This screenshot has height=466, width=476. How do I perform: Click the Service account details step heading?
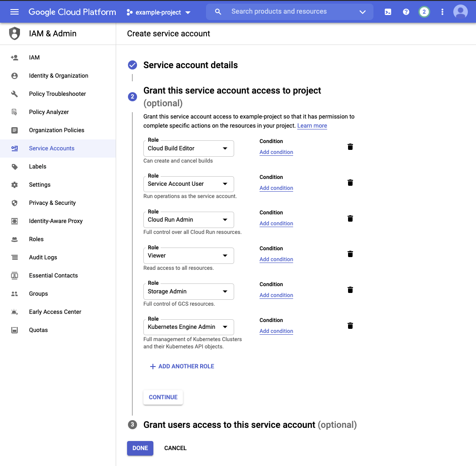pyautogui.click(x=190, y=64)
